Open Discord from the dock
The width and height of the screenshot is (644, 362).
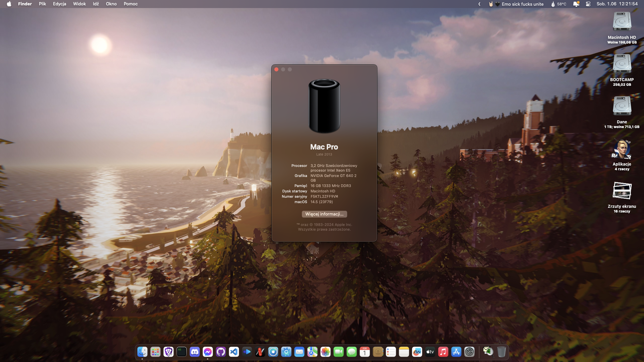click(195, 352)
